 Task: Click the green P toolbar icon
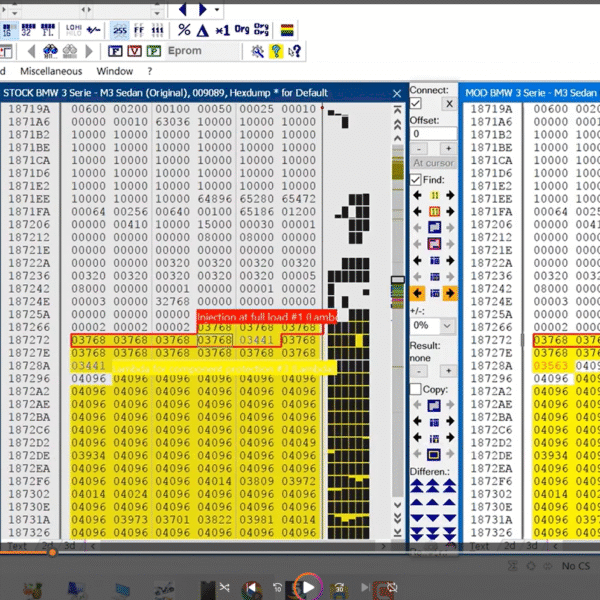[x=153, y=51]
